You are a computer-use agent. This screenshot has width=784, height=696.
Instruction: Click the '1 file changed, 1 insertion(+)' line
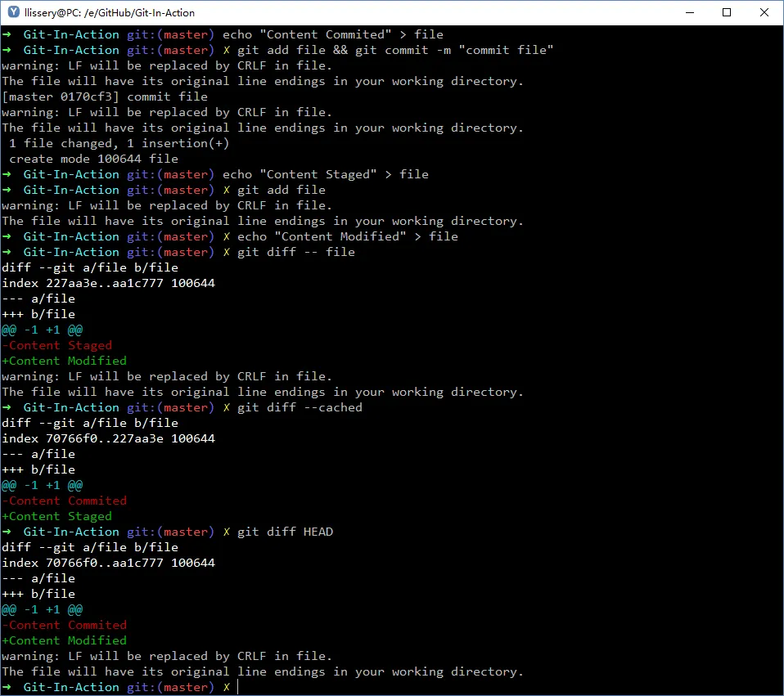click(119, 143)
